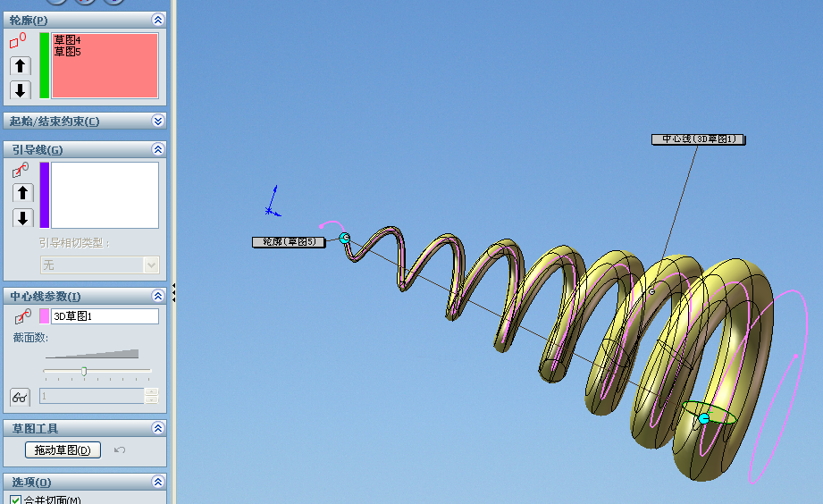Click the pink centerline color swatch
This screenshot has width=823, height=504.
45,316
